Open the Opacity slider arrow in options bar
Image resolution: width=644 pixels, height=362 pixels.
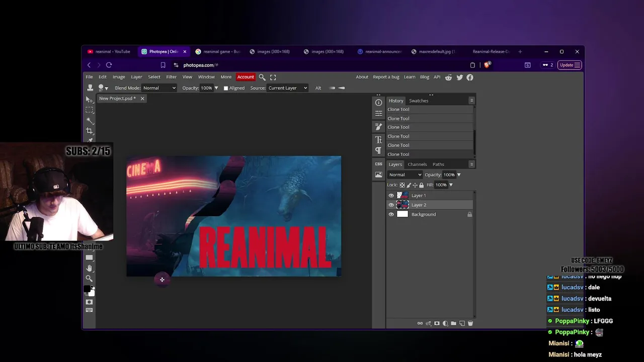216,88
